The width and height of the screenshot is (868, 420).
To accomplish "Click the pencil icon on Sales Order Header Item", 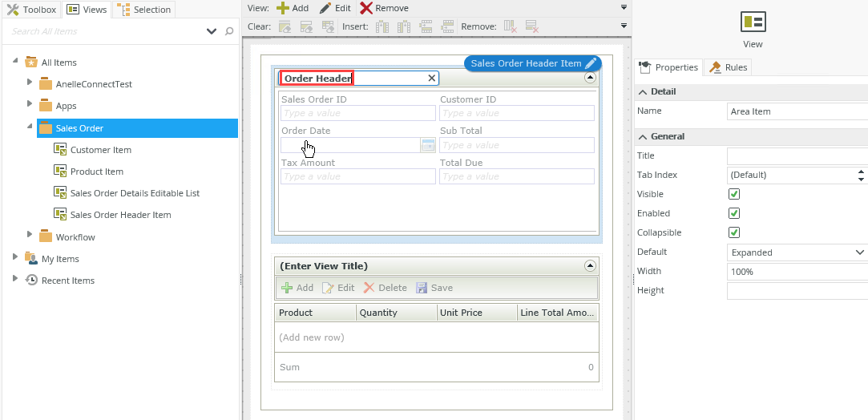I will coord(591,63).
